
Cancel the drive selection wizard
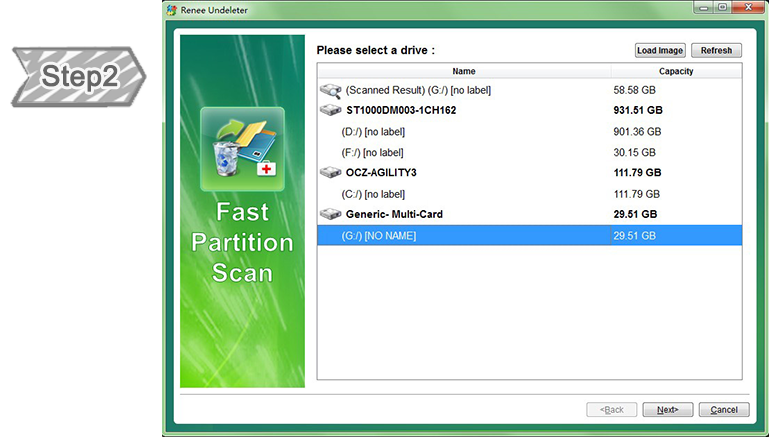coord(724,410)
